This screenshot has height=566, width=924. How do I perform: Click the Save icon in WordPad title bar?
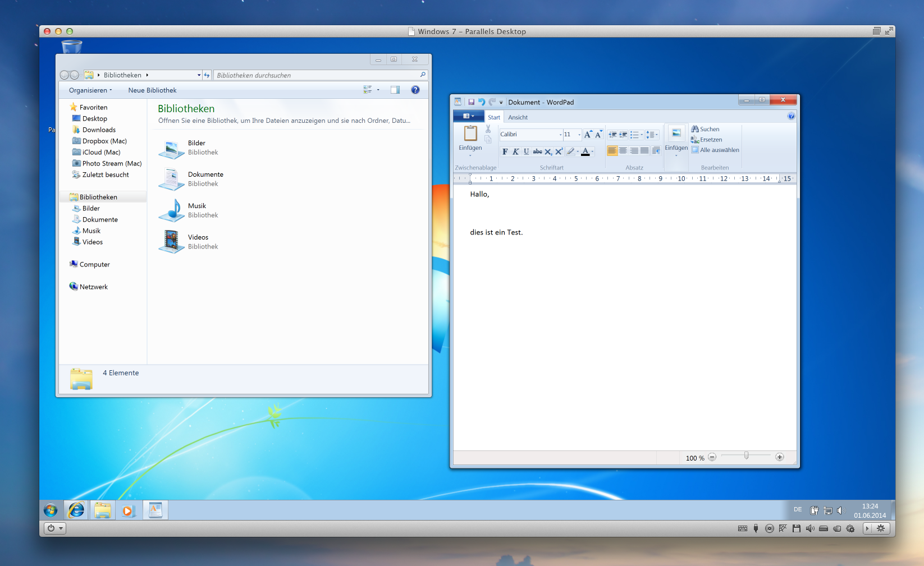[x=471, y=102]
